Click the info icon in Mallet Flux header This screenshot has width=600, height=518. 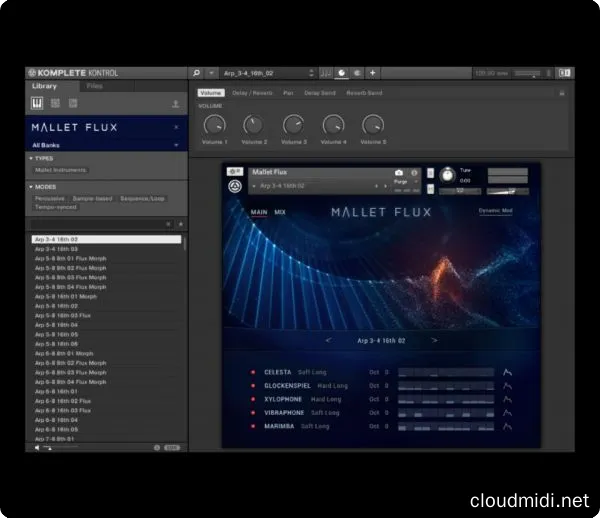[x=414, y=173]
